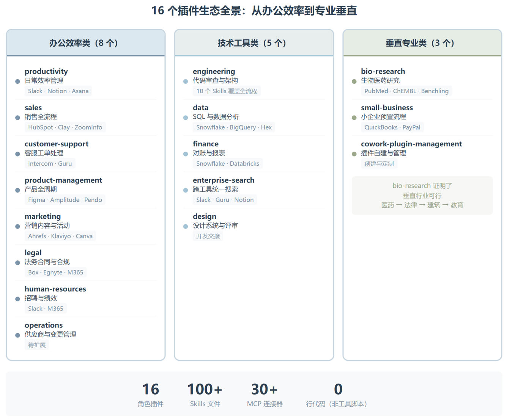Select the 垂直专业类 (3 个) column header
This screenshot has height=420, width=507.
pos(422,43)
